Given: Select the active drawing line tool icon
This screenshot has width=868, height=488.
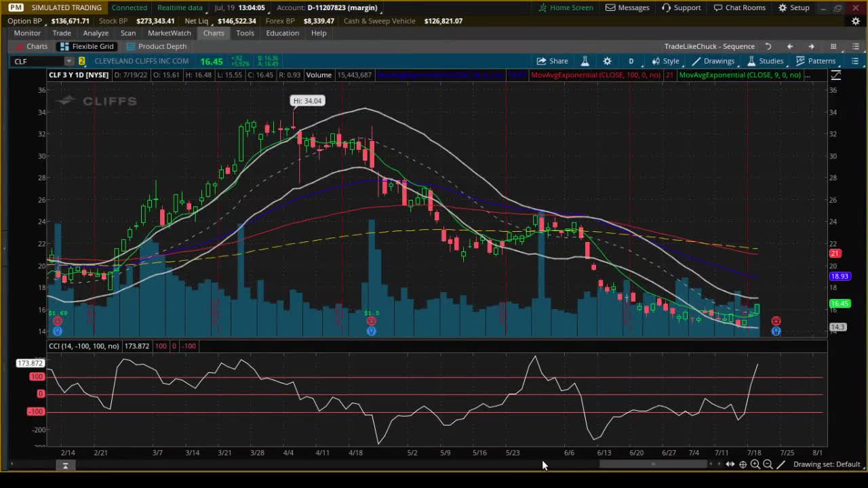Looking at the screenshot, I should click(781, 464).
